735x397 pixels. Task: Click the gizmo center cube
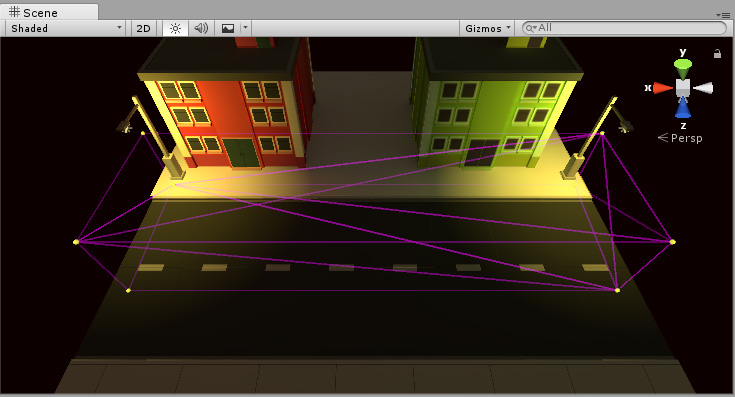683,88
